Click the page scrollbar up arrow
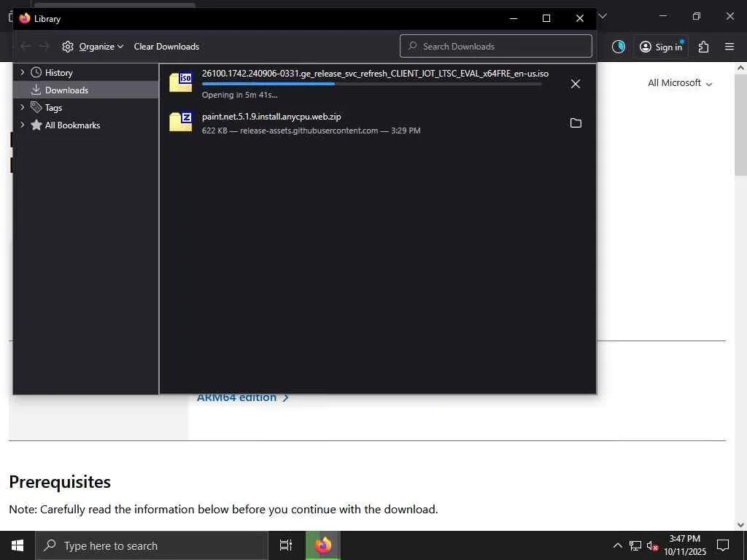Screen dimensions: 747x560 741,68
